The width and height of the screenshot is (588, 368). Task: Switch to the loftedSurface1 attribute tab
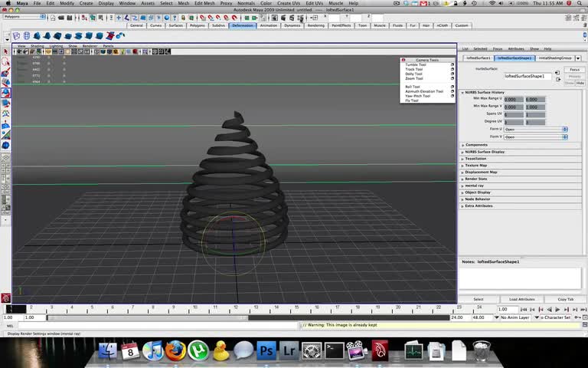[x=478, y=58]
